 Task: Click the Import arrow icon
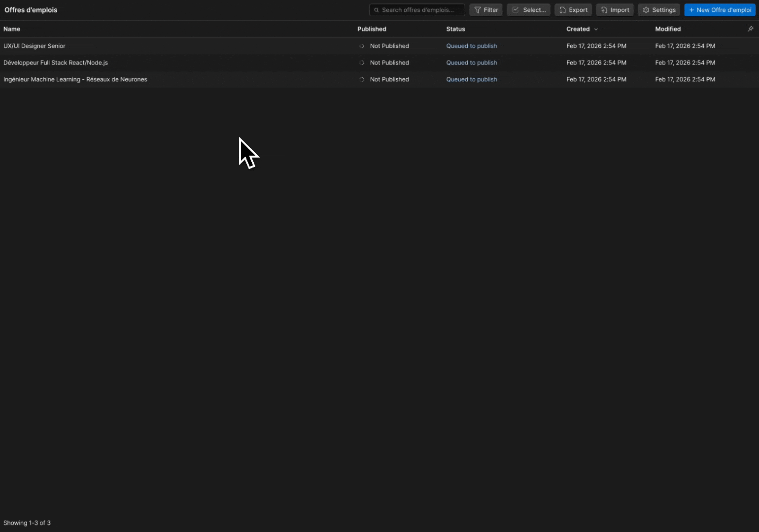tap(604, 9)
